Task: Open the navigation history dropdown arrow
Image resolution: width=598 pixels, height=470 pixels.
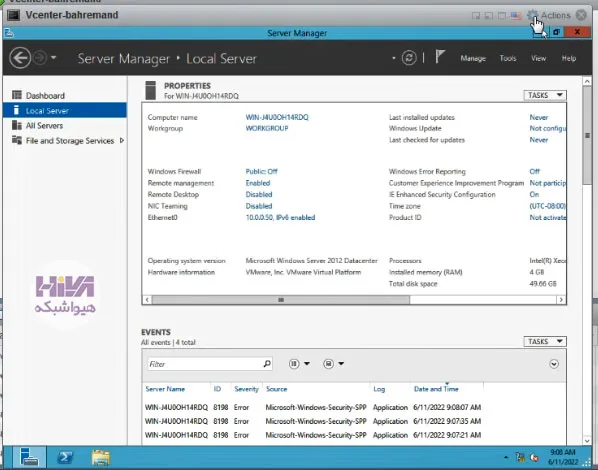Action: click(53, 58)
